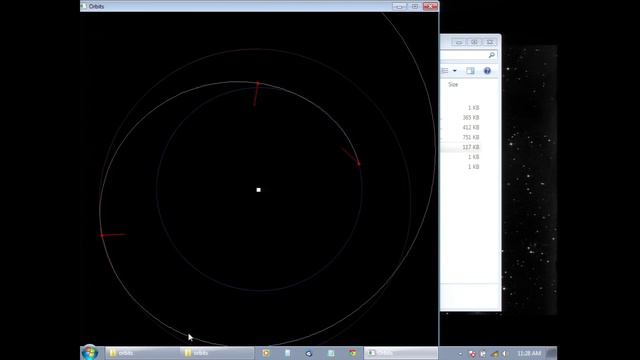Image resolution: width=640 pixels, height=360 pixels.
Task: Change the view using the Explorer views icon
Action: [x=445, y=71]
